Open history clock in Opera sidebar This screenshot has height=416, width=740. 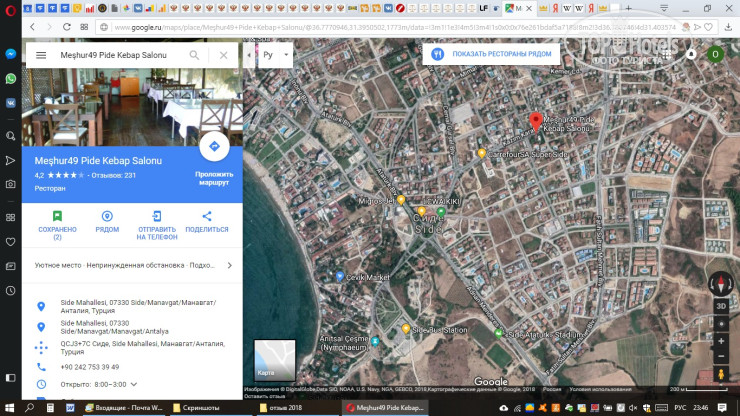[10, 291]
